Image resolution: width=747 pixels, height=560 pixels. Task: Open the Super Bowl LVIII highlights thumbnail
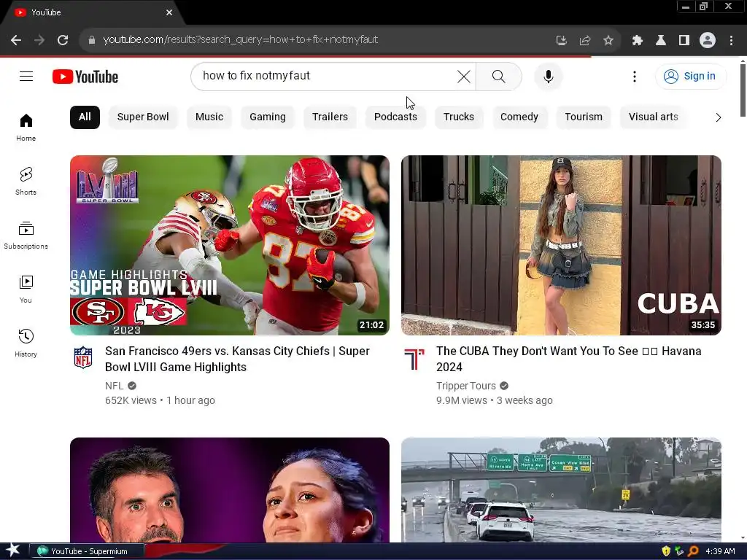(x=230, y=245)
